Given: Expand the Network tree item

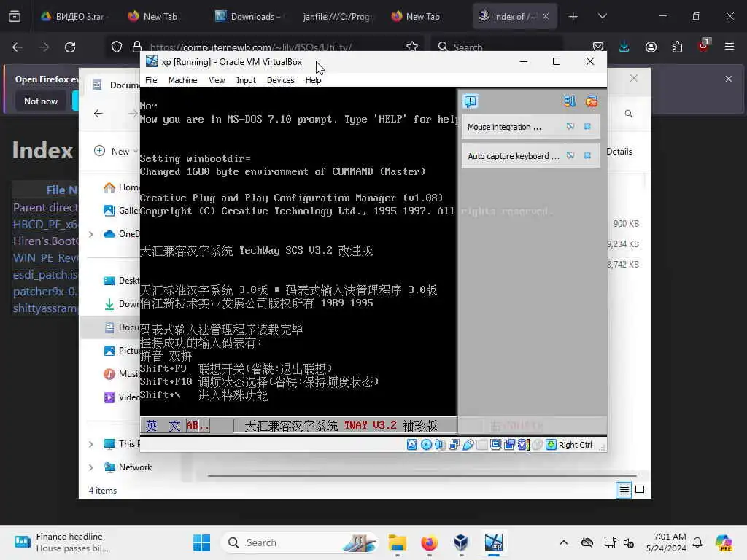Looking at the screenshot, I should 90,467.
